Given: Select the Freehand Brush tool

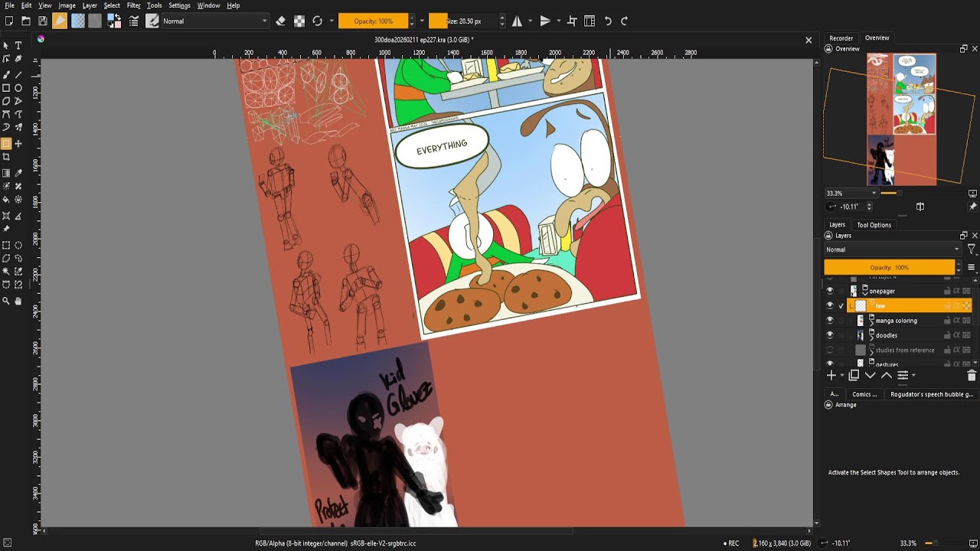Looking at the screenshot, I should pyautogui.click(x=6, y=74).
